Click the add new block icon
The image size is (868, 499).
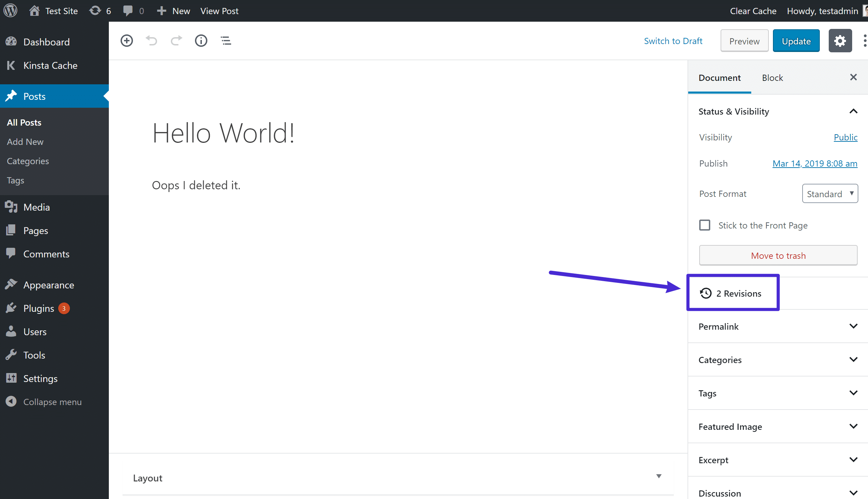126,41
